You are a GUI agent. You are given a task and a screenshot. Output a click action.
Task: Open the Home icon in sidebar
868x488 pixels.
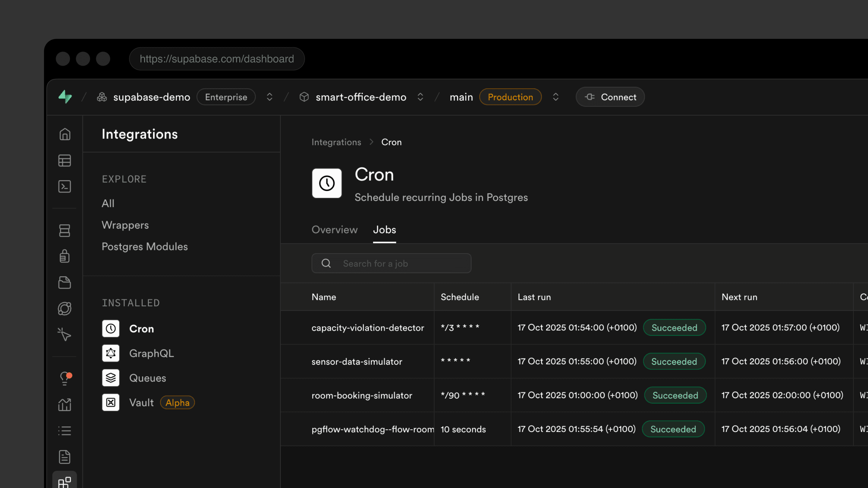coord(65,134)
